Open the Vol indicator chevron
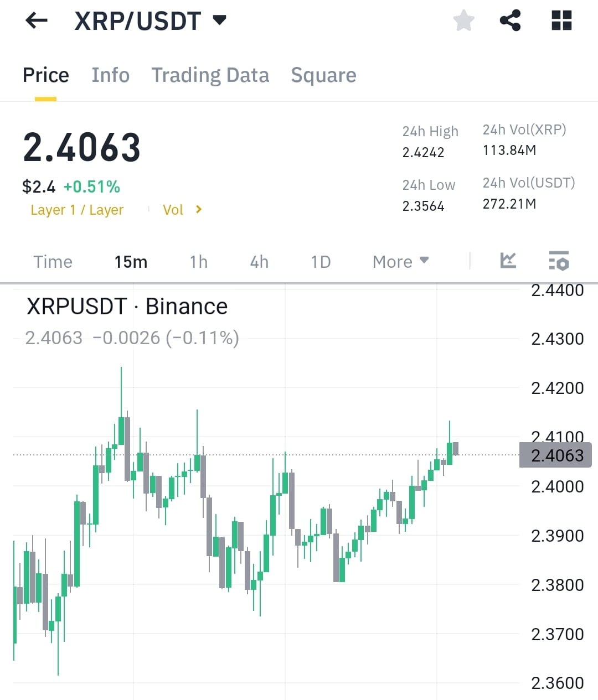This screenshot has width=598, height=700. click(x=183, y=210)
